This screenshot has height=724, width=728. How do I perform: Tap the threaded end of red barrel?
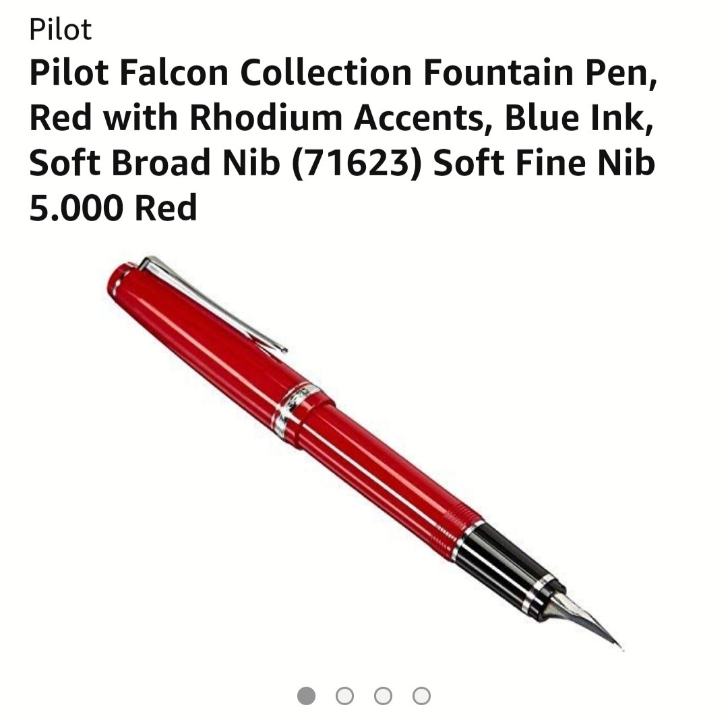(x=457, y=532)
